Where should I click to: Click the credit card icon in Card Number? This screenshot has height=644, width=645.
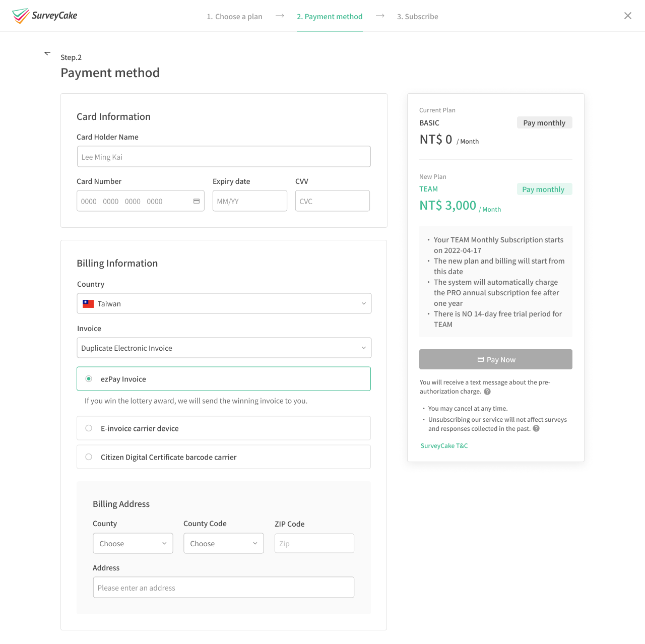tap(197, 201)
